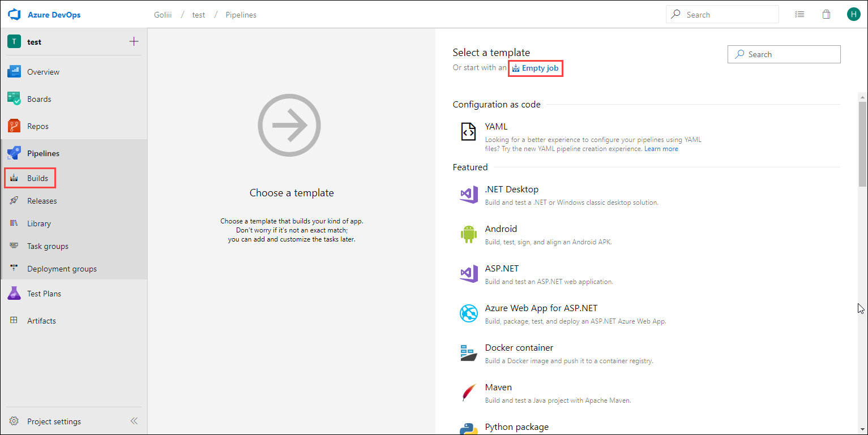Viewport: 868px width, 435px height.
Task: Select the Android robot icon
Action: (469, 234)
